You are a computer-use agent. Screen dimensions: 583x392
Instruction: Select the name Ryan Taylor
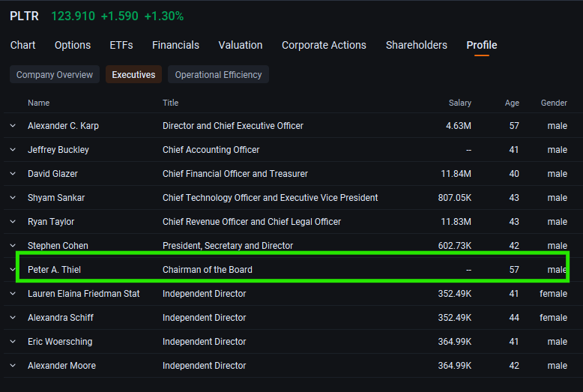coord(51,222)
